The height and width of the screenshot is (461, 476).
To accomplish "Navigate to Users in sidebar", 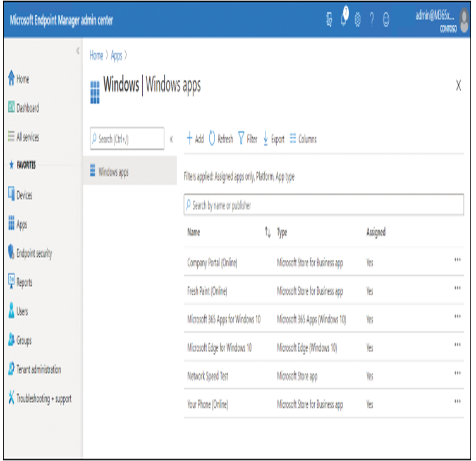I will (x=18, y=311).
